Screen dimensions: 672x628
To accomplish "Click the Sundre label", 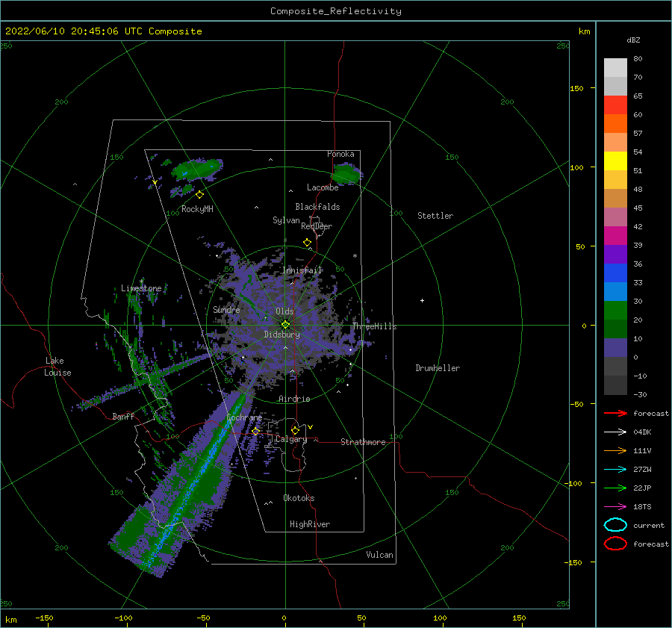I will pyautogui.click(x=226, y=309).
